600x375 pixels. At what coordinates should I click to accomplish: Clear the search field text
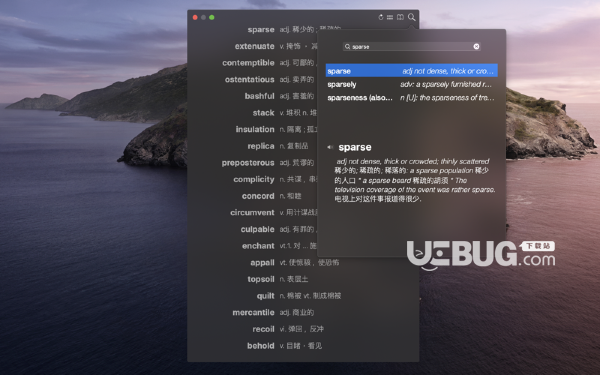(476, 46)
